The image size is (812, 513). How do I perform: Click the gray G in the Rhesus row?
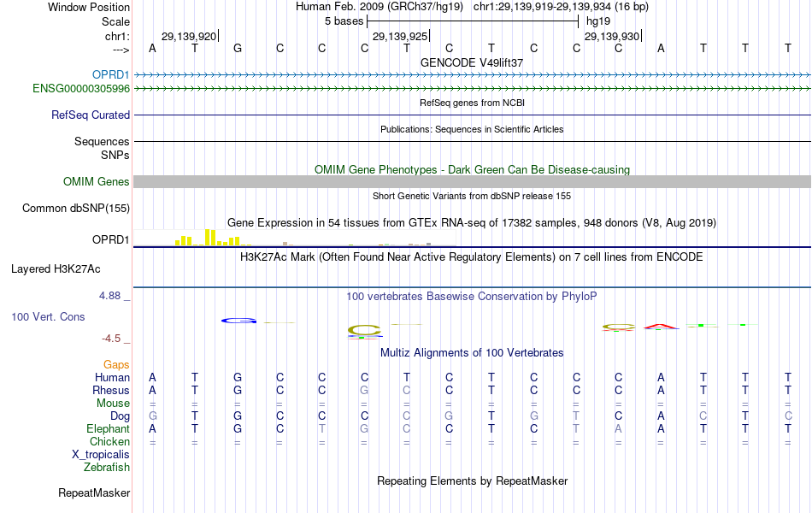364,390
